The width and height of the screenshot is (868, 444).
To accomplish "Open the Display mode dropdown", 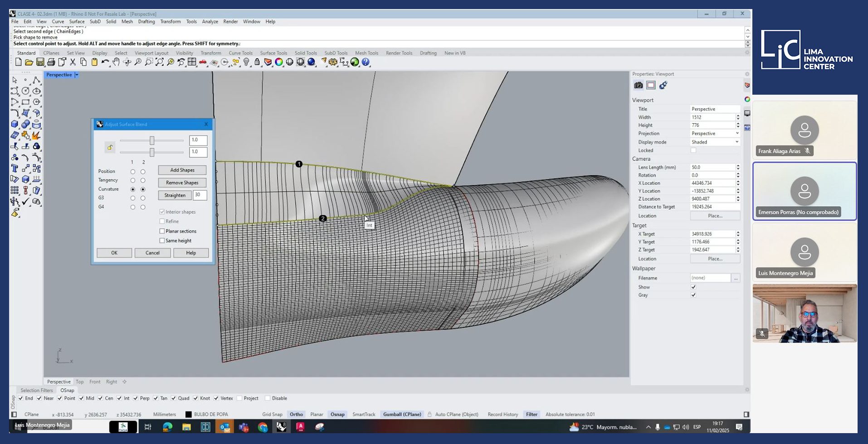I will click(x=715, y=142).
